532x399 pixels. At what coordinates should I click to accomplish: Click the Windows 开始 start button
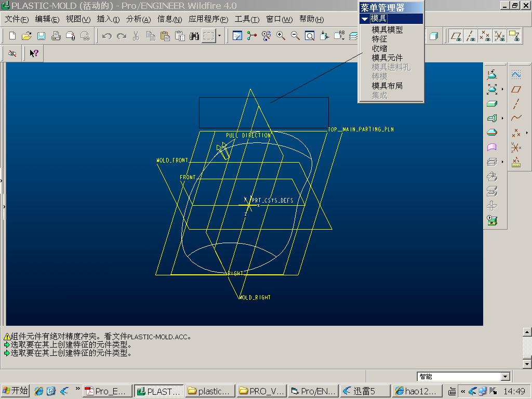point(15,391)
